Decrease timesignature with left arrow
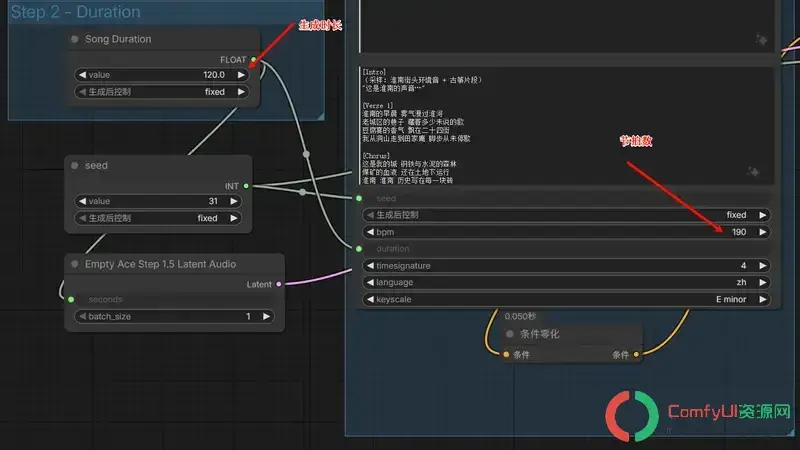This screenshot has width=800, height=450. pyautogui.click(x=370, y=266)
